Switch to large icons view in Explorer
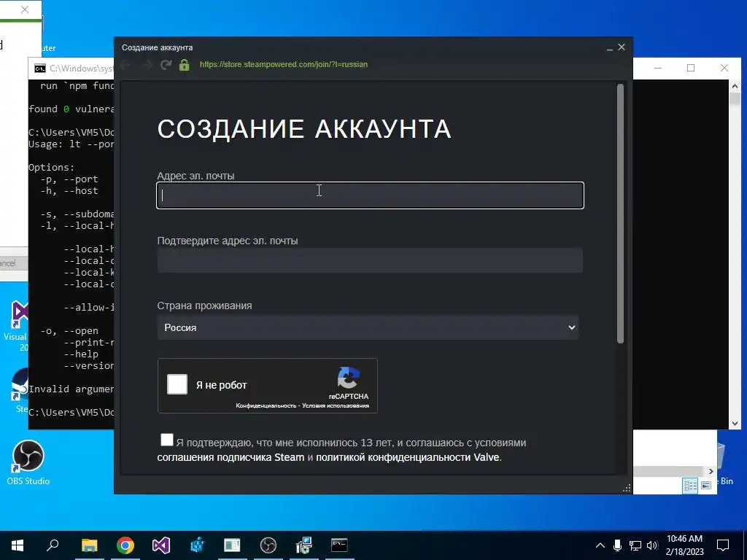Viewport: 747px width, 560px height. pos(706,486)
